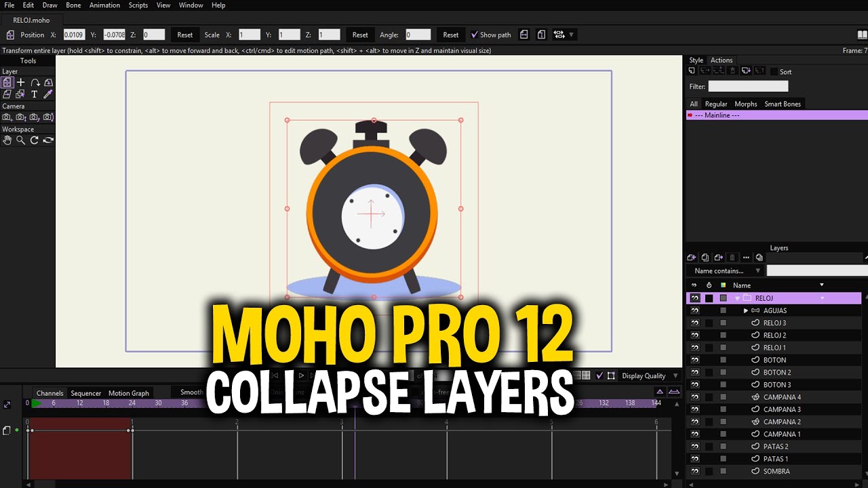Select the CAMPANA 1 layer
The image size is (868, 488).
[781, 434]
